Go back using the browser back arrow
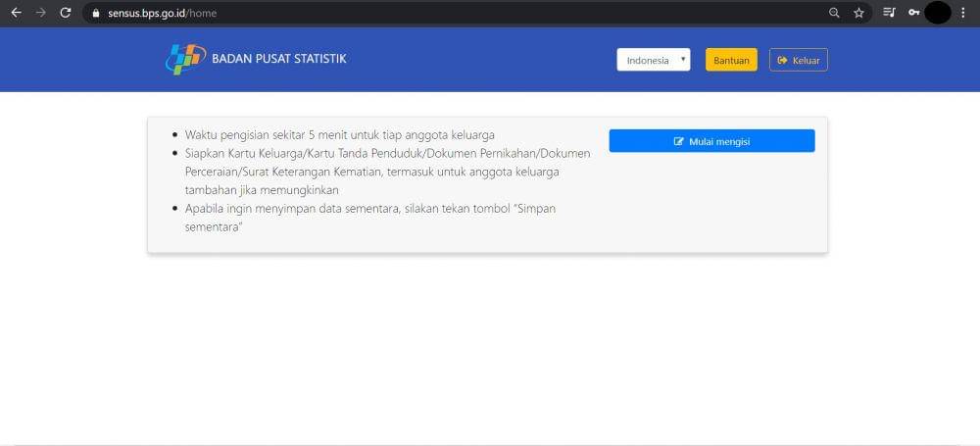 pos(16,13)
